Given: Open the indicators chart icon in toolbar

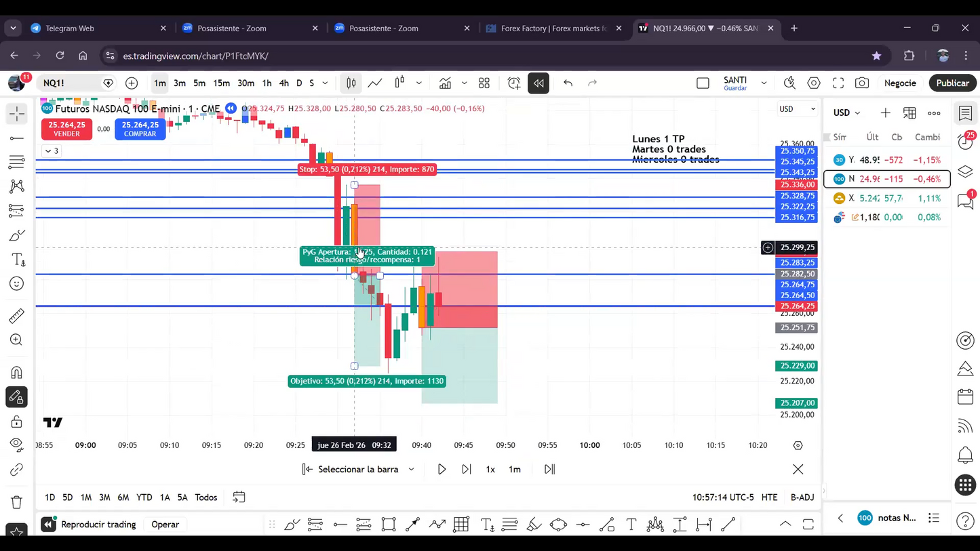Looking at the screenshot, I should click(445, 83).
